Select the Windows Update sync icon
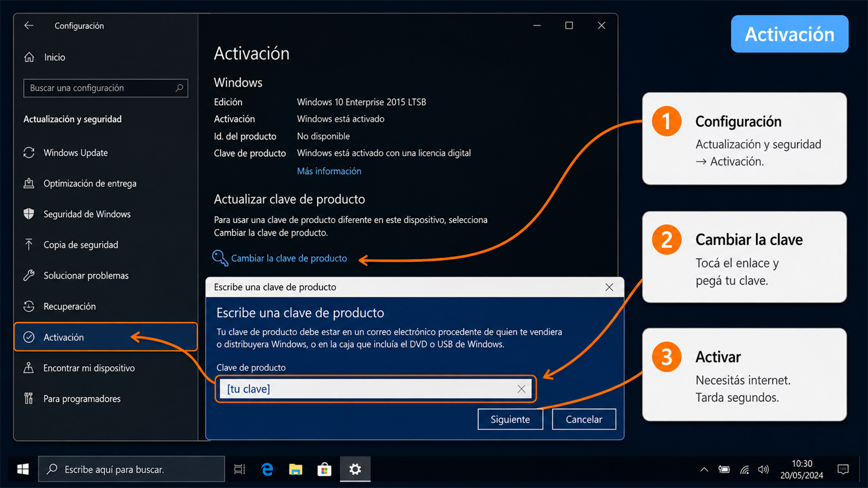The height and width of the screenshot is (488, 868). (x=29, y=152)
